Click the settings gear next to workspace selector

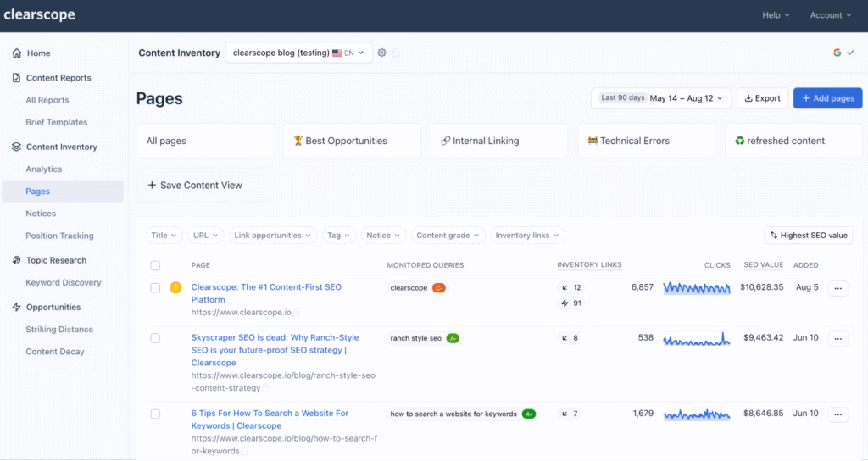coord(381,53)
